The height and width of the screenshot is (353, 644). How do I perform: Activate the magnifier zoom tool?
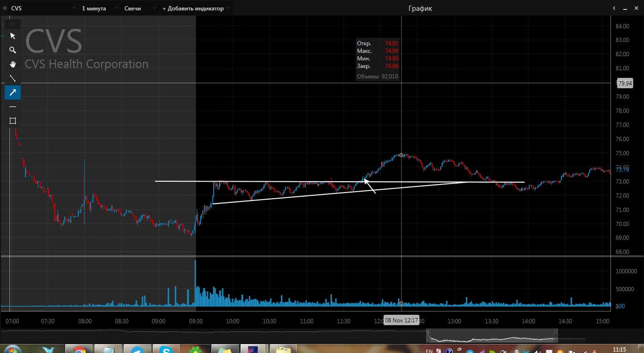point(13,50)
